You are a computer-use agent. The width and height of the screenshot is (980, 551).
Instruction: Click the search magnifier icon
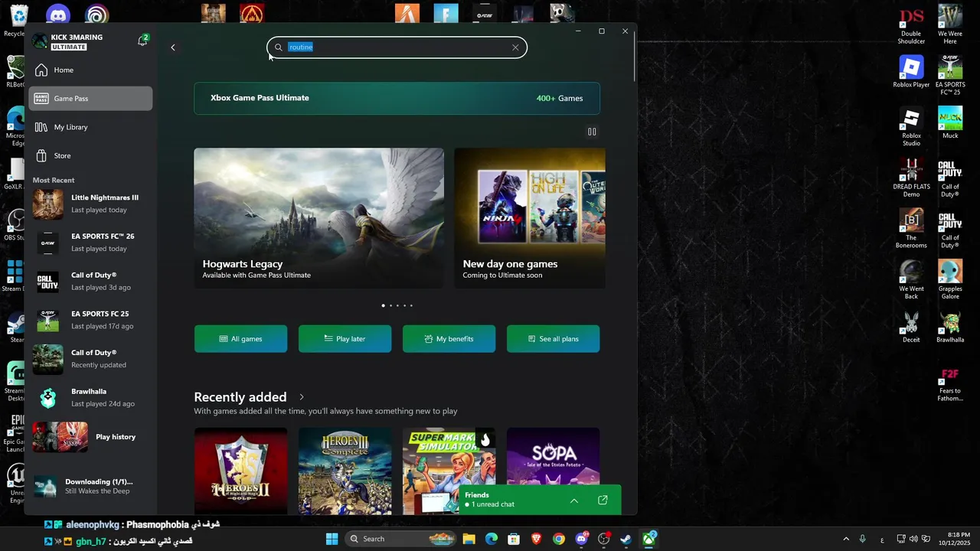pos(279,47)
